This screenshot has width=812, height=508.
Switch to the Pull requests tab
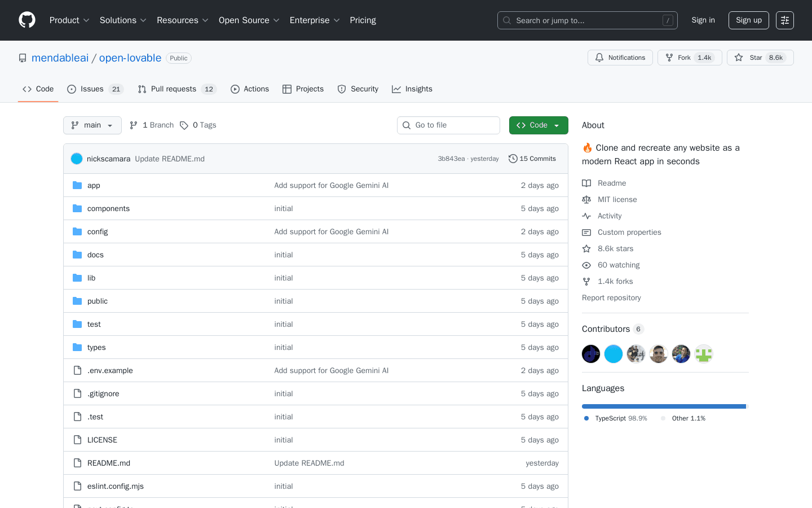pyautogui.click(x=177, y=89)
